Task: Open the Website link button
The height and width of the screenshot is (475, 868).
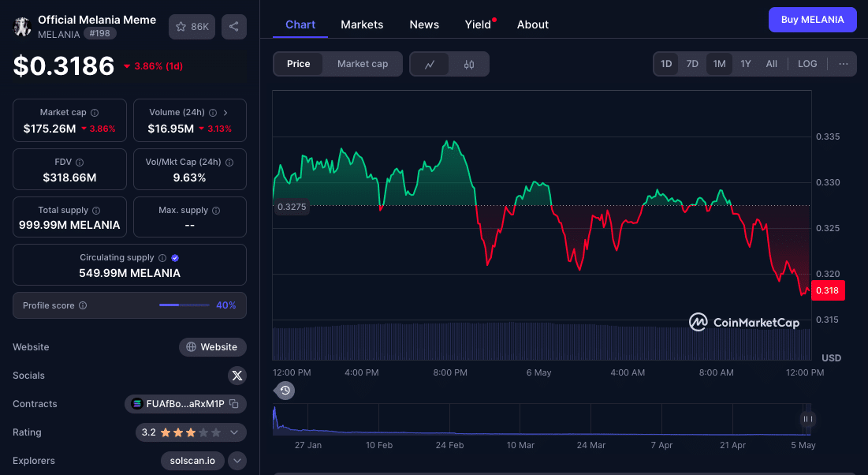Action: (213, 347)
